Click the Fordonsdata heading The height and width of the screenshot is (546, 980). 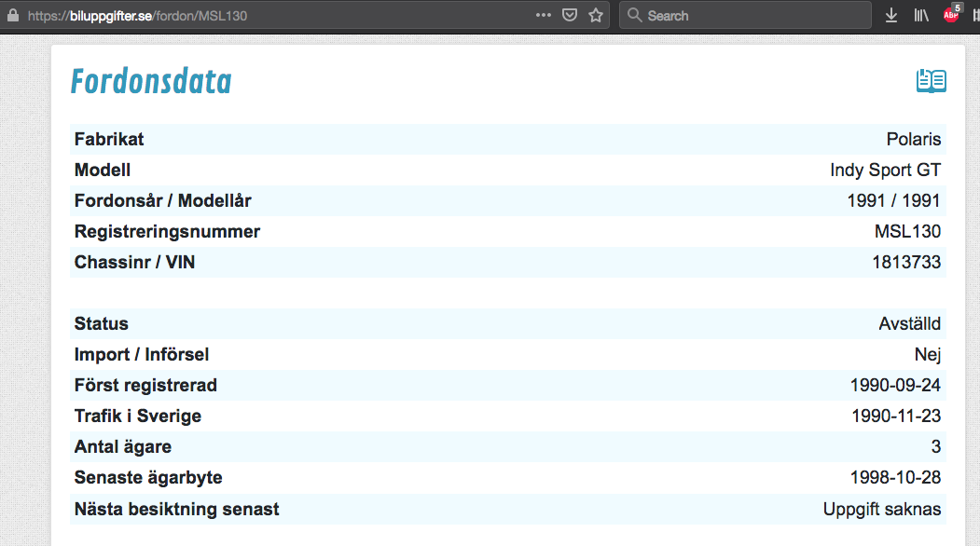click(x=151, y=81)
